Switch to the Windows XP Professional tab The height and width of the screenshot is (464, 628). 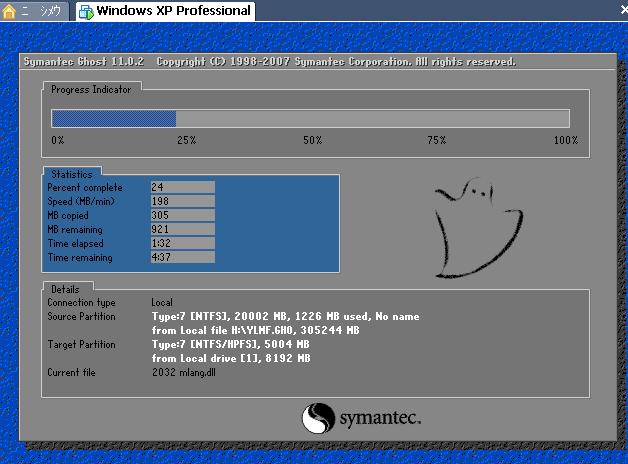[x=165, y=11]
